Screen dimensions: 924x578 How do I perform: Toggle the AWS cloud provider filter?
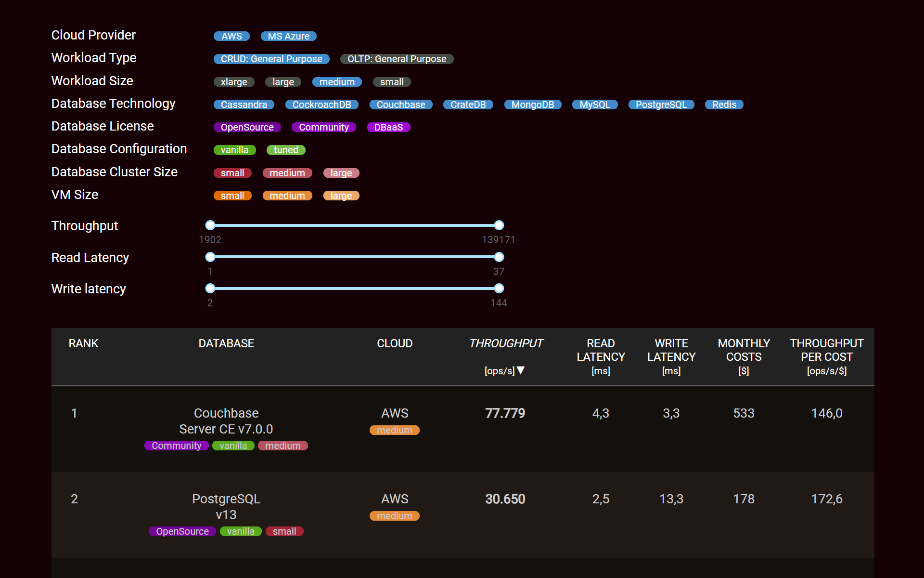click(x=231, y=36)
